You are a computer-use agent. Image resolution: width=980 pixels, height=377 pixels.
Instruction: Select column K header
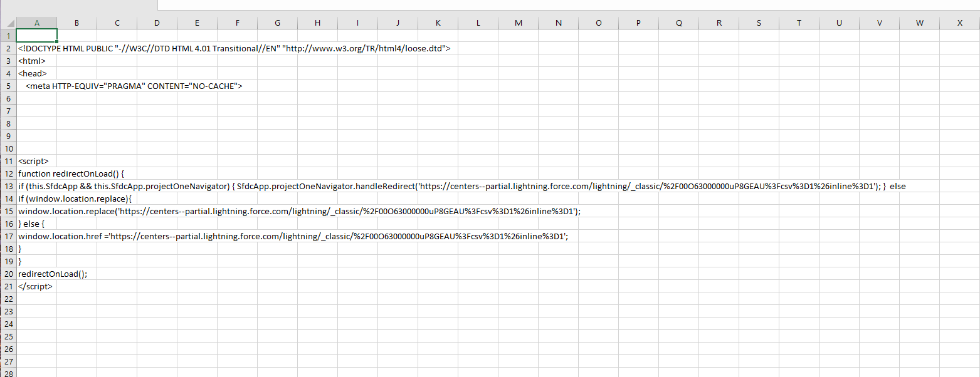pos(438,23)
